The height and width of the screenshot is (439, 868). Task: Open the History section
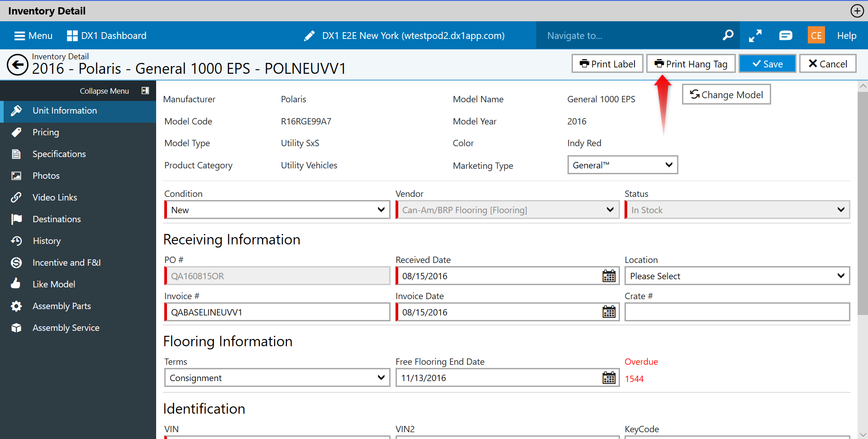tap(78, 241)
